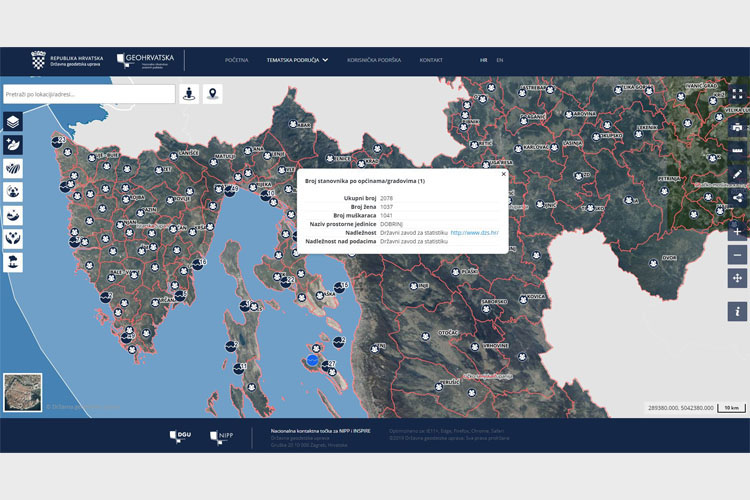The image size is (750, 500).
Task: Activate the pencil drawing tool
Action: click(x=737, y=174)
